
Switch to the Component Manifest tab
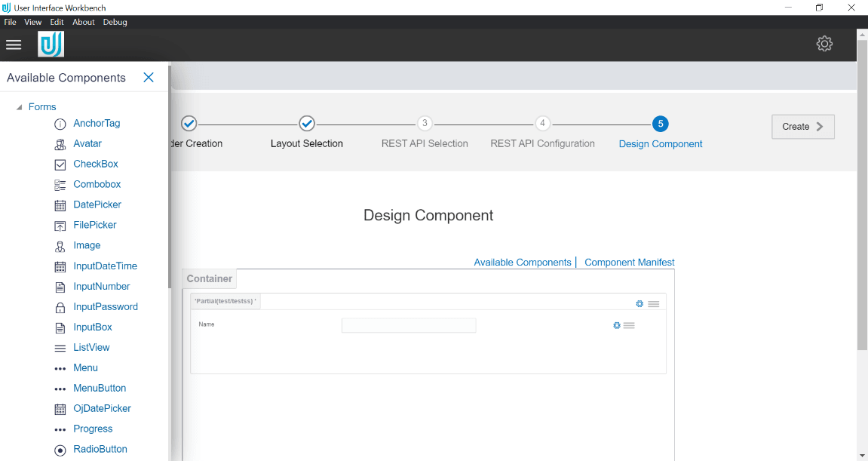click(x=629, y=262)
